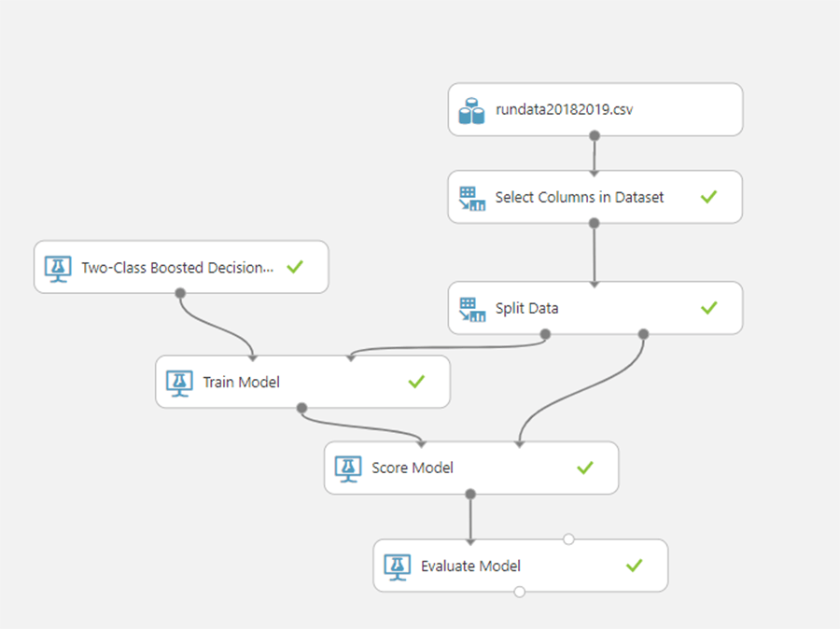The image size is (840, 629).
Task: Select the rundata20182019.csv label
Action: [x=564, y=109]
